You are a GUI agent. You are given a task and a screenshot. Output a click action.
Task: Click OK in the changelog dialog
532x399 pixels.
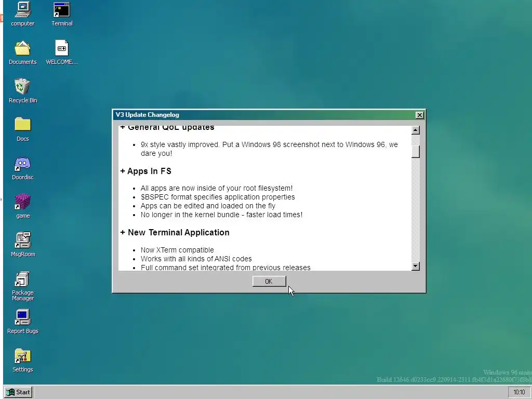pyautogui.click(x=269, y=281)
